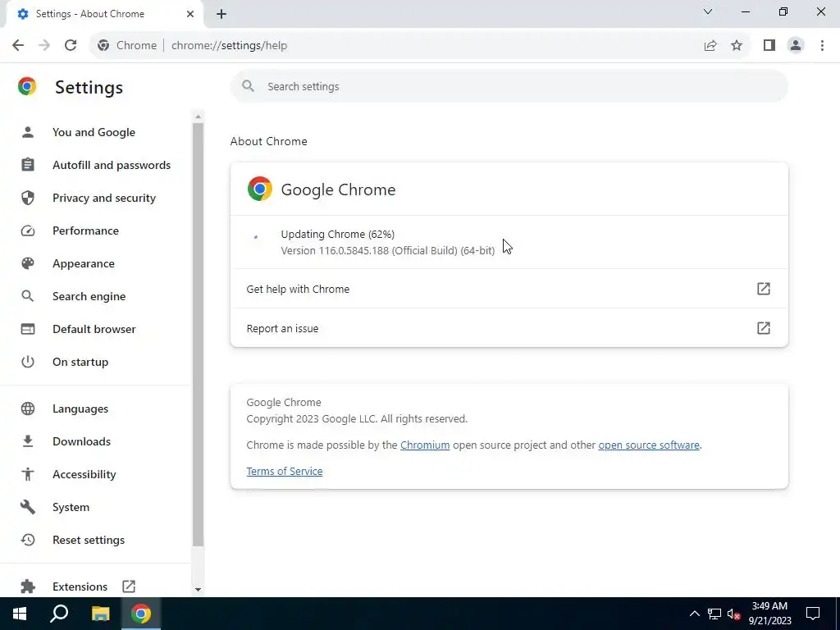Screen dimensions: 840x630
Task: Open Terms of Service link
Action: (x=285, y=472)
